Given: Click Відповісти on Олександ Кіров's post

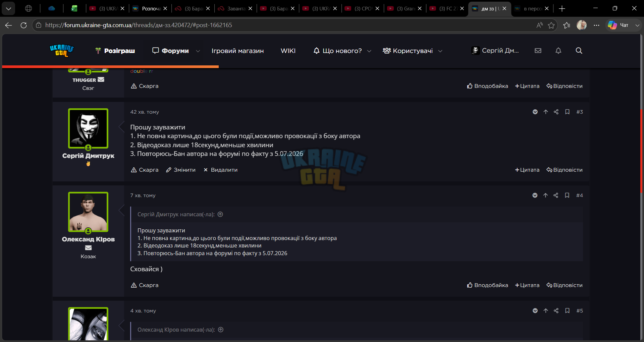Looking at the screenshot, I should 565,285.
